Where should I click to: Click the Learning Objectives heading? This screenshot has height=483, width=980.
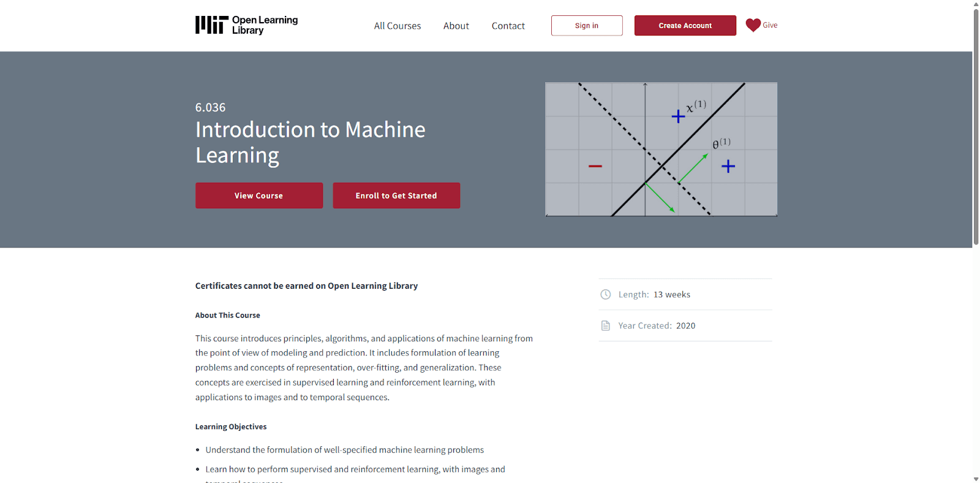point(231,427)
